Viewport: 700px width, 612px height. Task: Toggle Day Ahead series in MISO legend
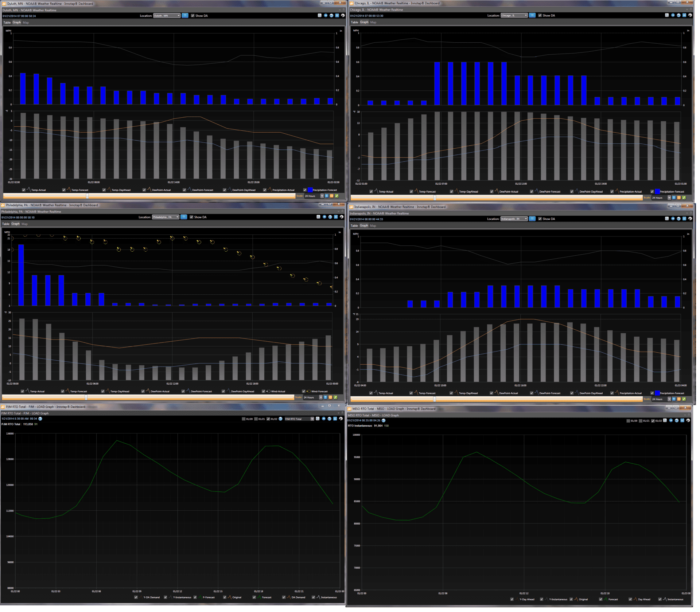coord(630,599)
